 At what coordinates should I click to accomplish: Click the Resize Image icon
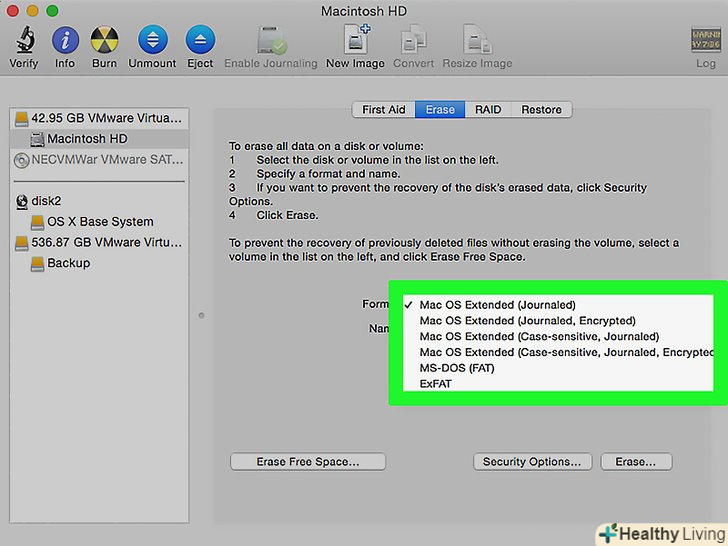point(477,39)
